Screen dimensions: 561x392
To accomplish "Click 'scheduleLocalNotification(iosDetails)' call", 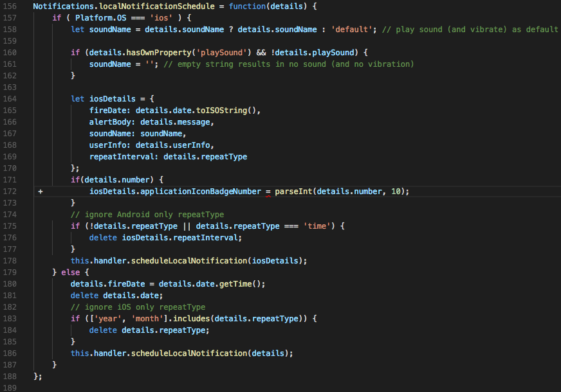I will pos(217,261).
